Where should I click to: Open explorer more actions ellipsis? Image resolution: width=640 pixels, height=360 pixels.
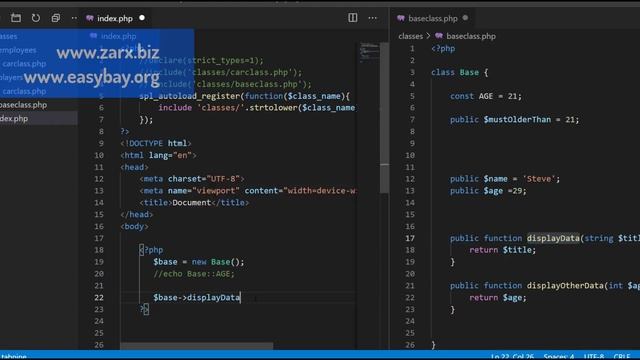[74, 18]
